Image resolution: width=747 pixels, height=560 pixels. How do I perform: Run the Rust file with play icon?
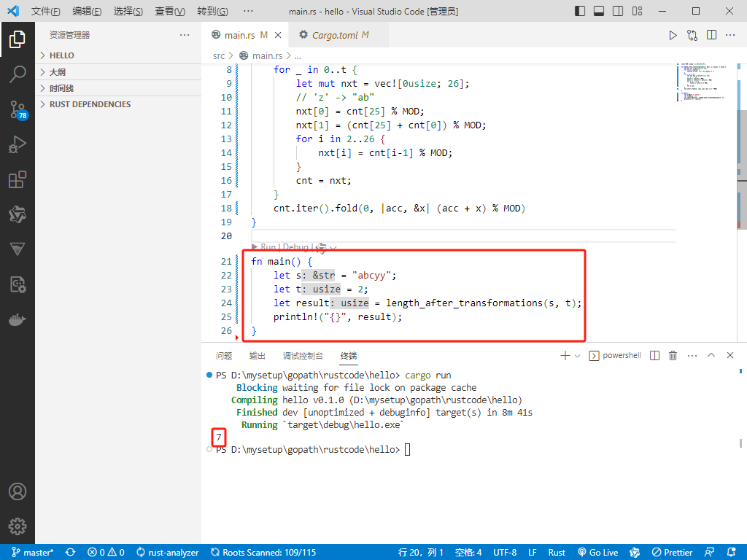coord(673,35)
